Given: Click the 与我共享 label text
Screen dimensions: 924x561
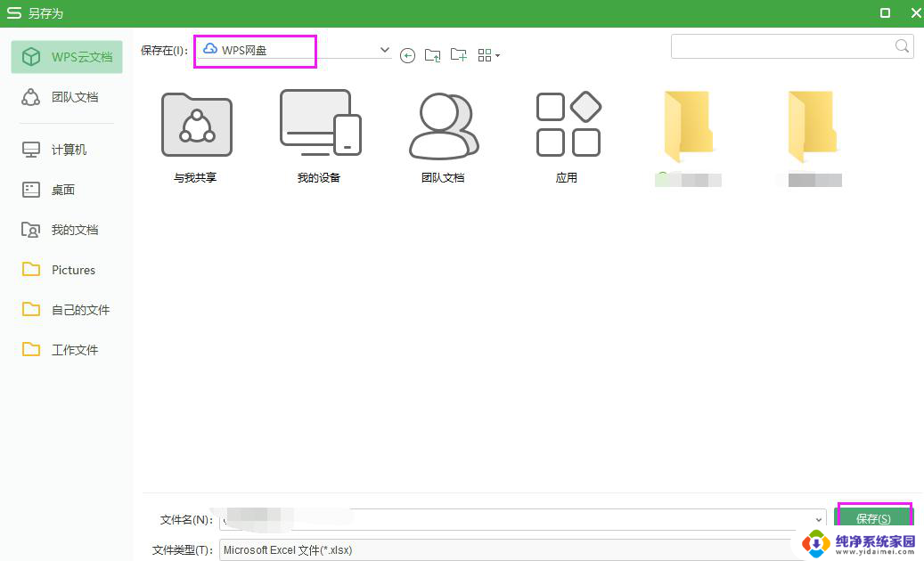Looking at the screenshot, I should 195,178.
